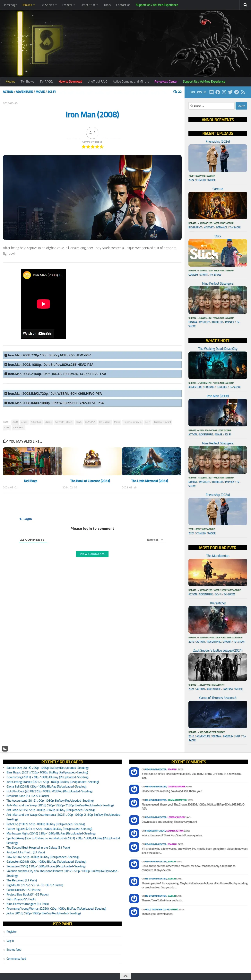Click Comments feed in User Panel
Viewport: 251px width, 980px height.
click(x=16, y=958)
